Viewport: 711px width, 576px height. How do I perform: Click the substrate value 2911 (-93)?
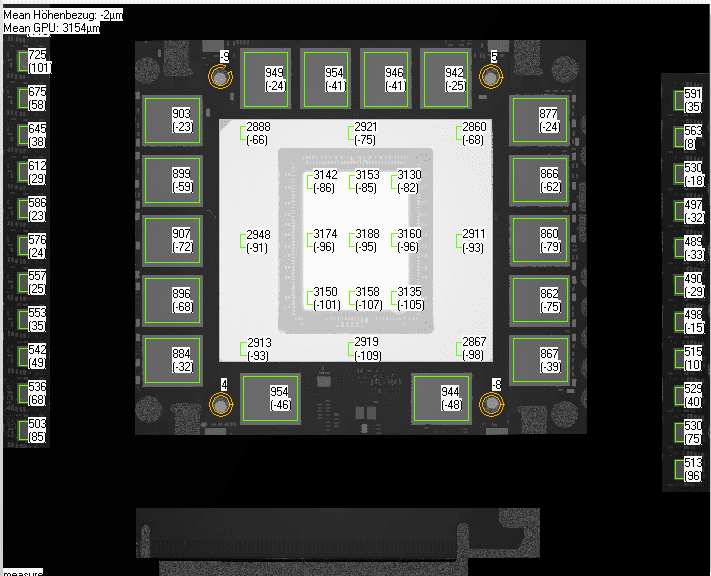coord(473,240)
